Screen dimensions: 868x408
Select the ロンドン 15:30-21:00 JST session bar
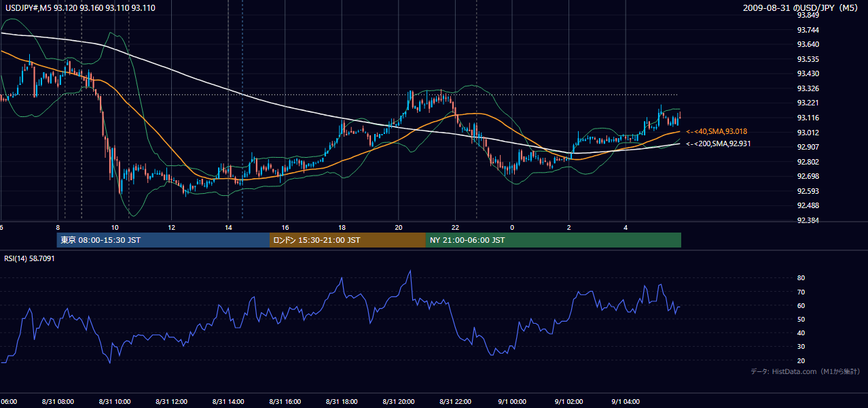(348, 240)
